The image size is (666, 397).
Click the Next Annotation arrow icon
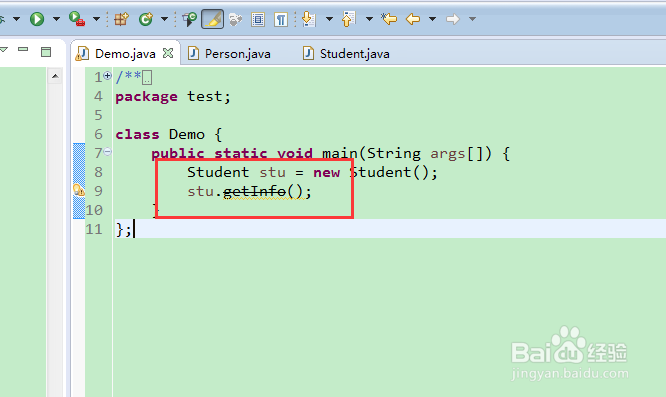308,19
